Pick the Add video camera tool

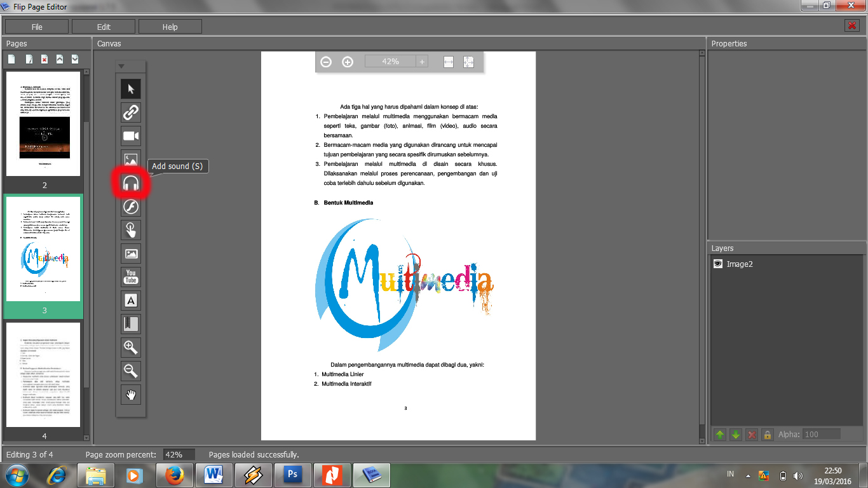131,136
